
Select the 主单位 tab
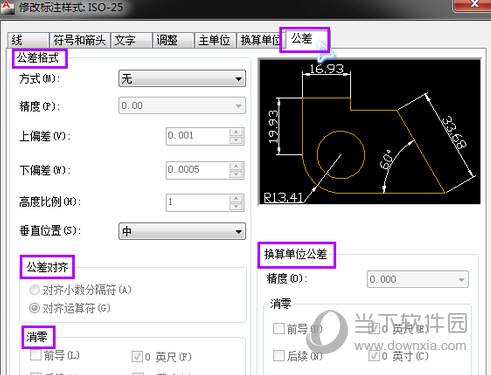215,41
